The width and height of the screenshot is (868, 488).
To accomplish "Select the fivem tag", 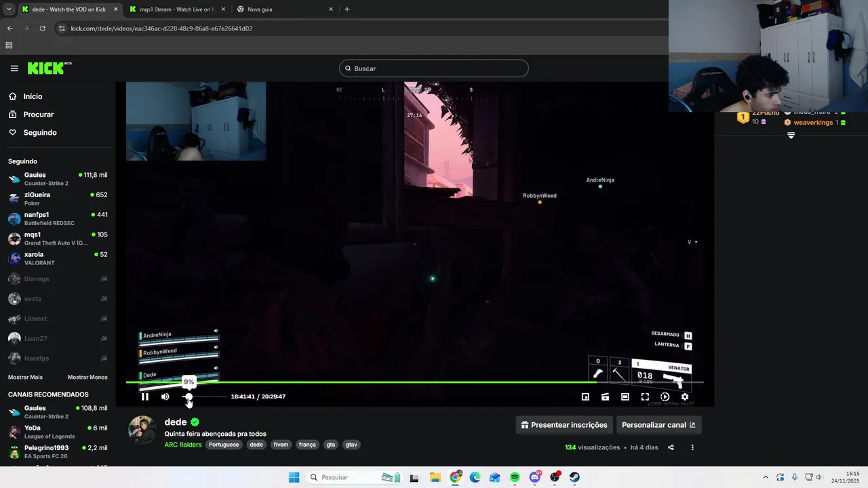I will (x=281, y=445).
